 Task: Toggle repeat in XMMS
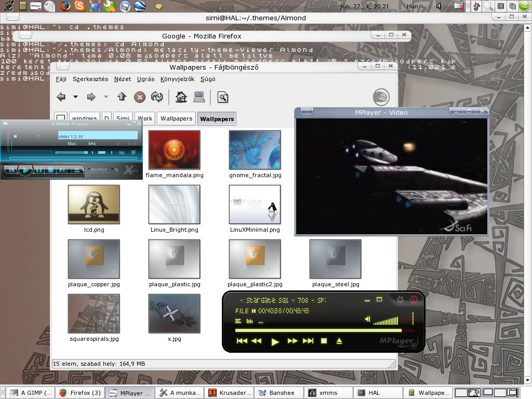pyautogui.click(x=116, y=169)
